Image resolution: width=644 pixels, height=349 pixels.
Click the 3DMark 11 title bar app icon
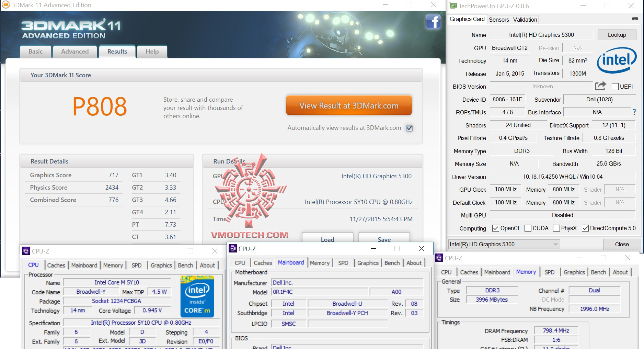pos(6,5)
